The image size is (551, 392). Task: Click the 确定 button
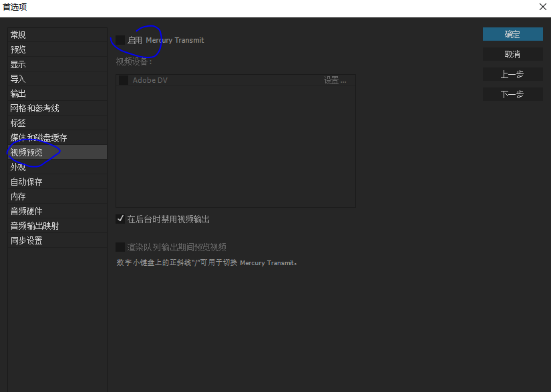coord(513,34)
